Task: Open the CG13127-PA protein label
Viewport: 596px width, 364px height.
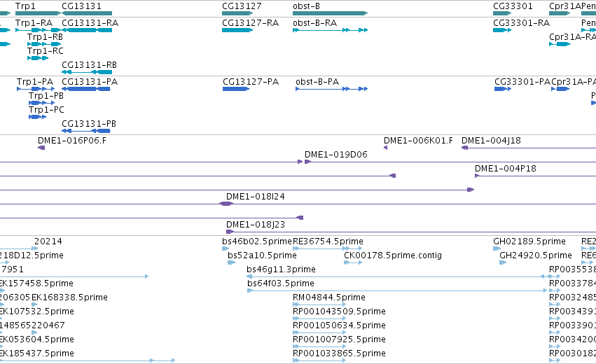Action: tap(251, 82)
